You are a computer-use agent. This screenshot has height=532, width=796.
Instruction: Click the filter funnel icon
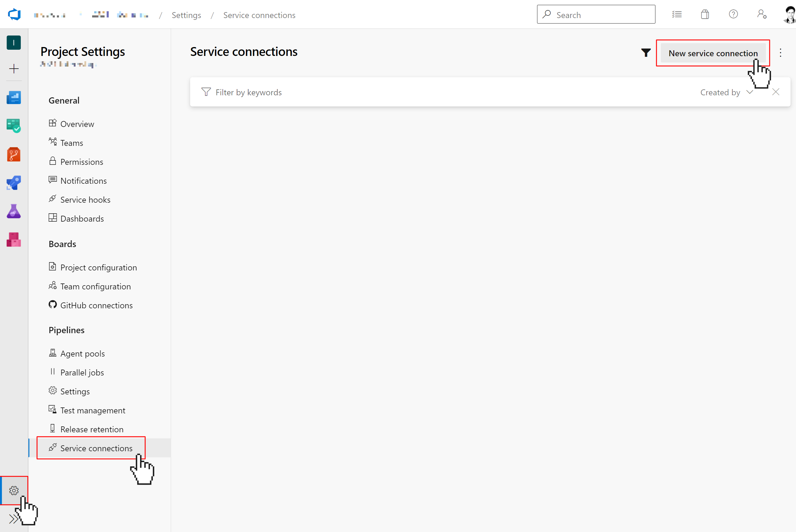(646, 53)
